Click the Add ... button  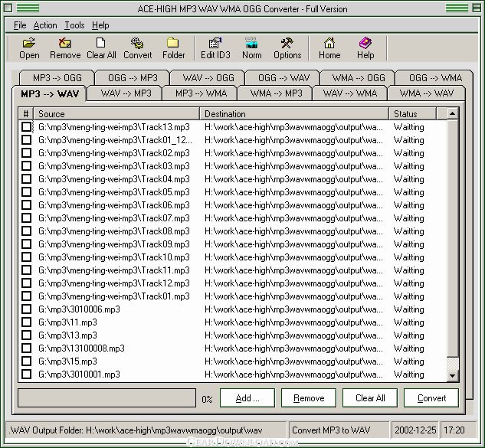247,398
